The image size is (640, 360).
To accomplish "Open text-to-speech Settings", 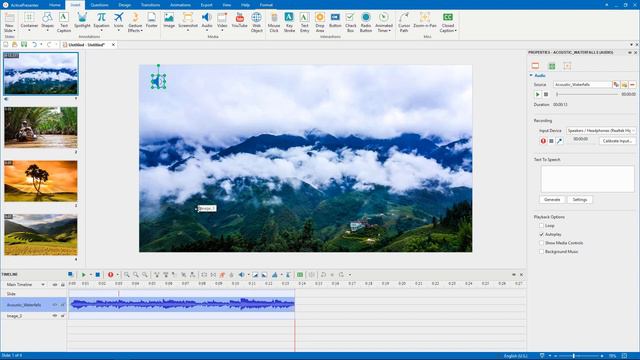I will [580, 200].
